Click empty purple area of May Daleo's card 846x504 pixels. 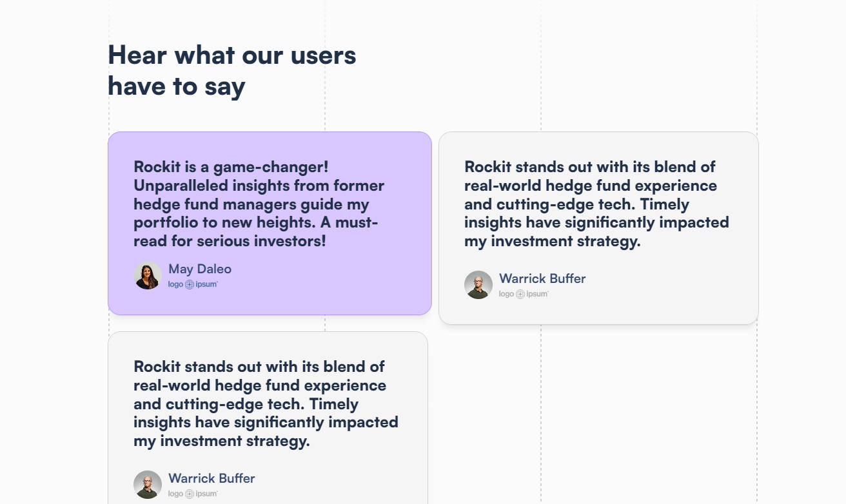point(335,284)
